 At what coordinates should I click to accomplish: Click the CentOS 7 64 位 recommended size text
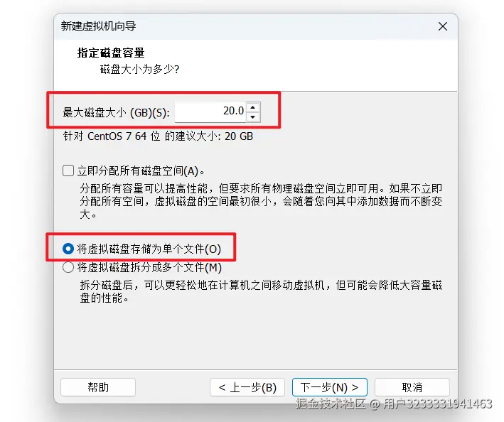click(x=158, y=136)
